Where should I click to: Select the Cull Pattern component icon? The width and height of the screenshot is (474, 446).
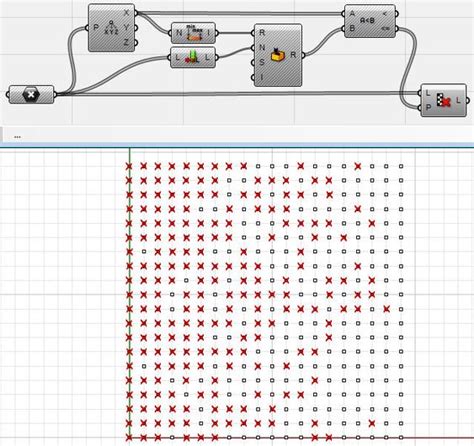click(x=444, y=100)
